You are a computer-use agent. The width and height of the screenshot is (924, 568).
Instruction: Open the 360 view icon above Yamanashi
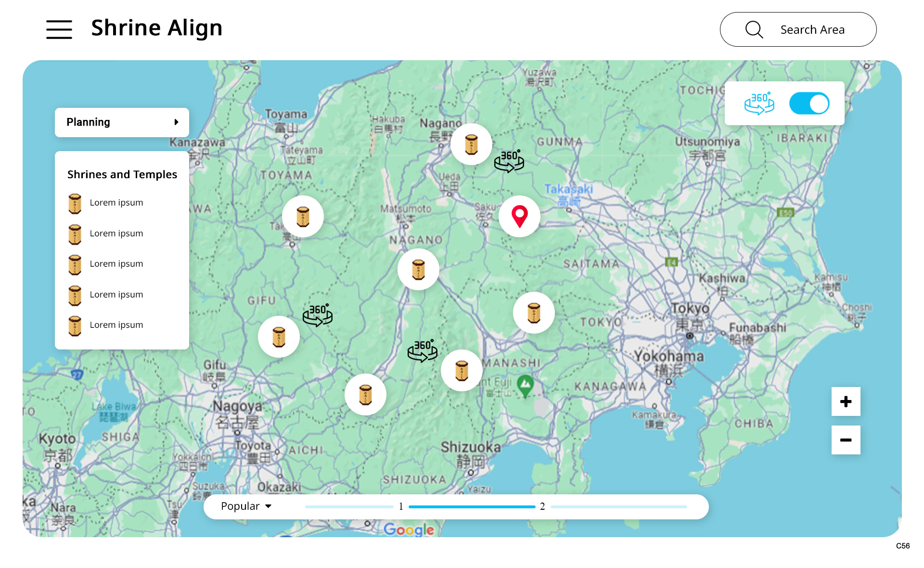tap(422, 350)
